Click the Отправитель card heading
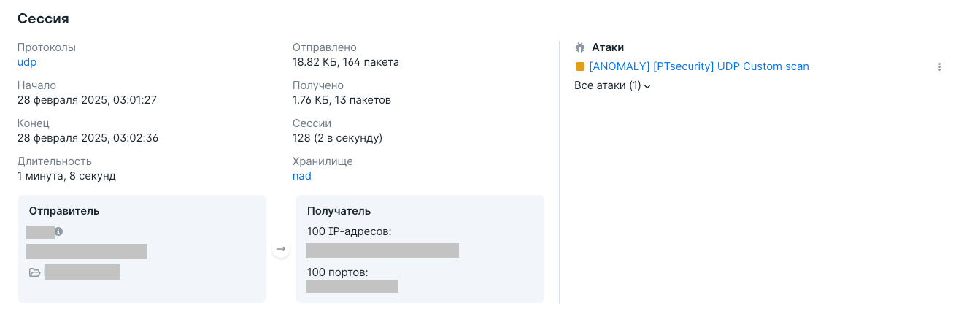980x330 pixels. 64,211
